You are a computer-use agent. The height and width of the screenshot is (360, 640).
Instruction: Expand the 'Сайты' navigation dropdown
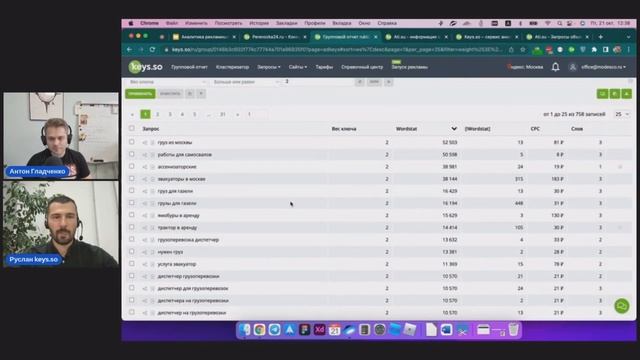click(298, 67)
